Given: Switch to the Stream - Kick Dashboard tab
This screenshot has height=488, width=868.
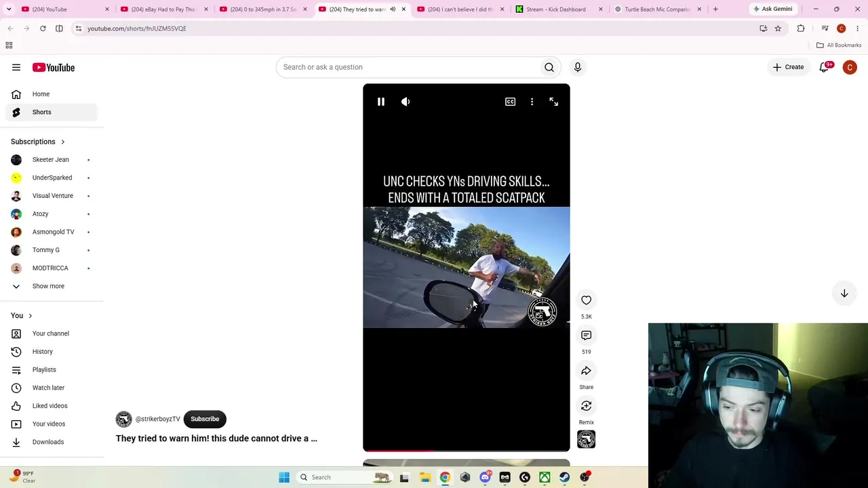Looking at the screenshot, I should (559, 9).
